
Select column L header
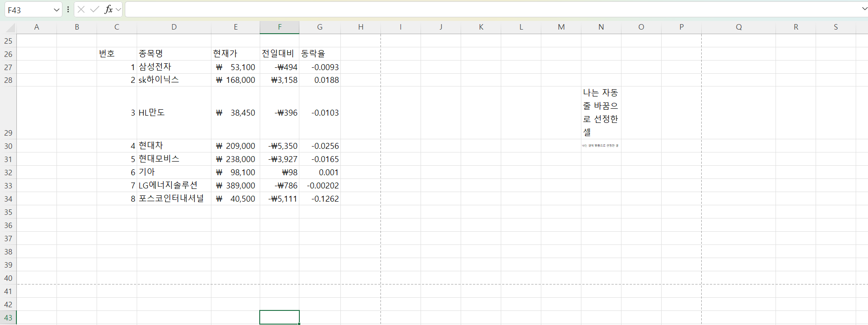[x=521, y=27]
